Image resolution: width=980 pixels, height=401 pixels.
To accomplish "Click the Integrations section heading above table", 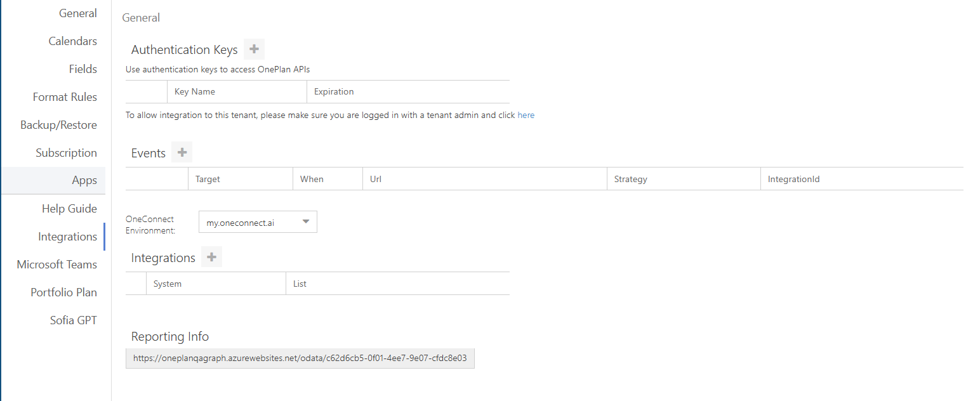I will [x=163, y=258].
